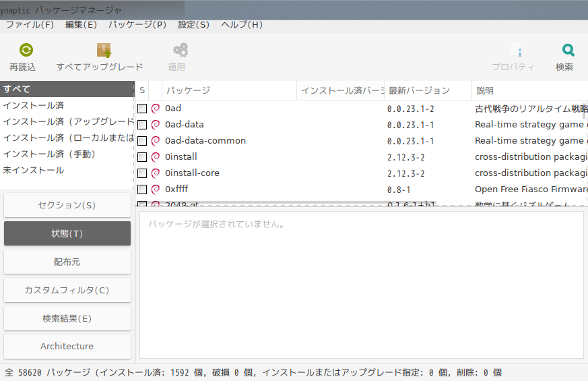This screenshot has height=381, width=588.
Task: Select the インストール済 (手動) filter entry
Action: 67,154
